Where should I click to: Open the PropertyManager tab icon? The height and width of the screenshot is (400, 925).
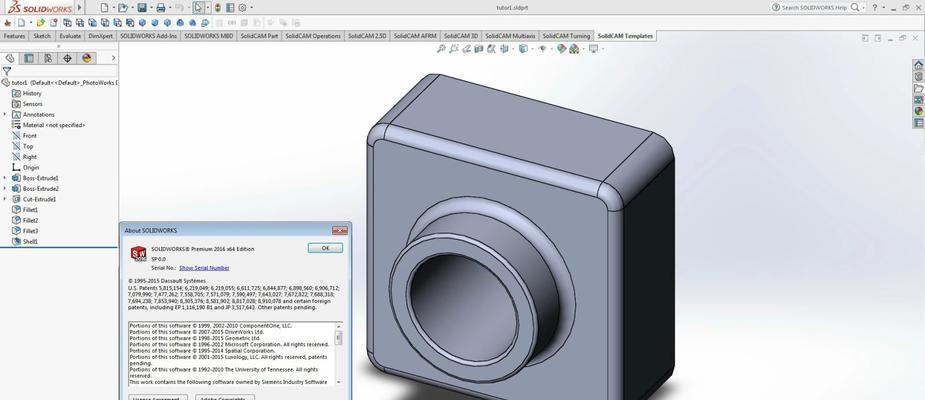point(28,58)
